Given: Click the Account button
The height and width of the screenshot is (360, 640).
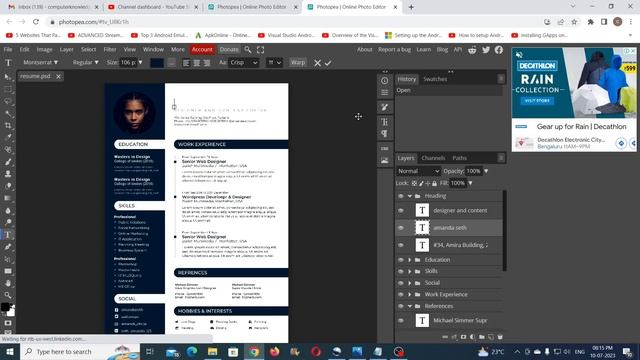Looking at the screenshot, I should (x=202, y=49).
